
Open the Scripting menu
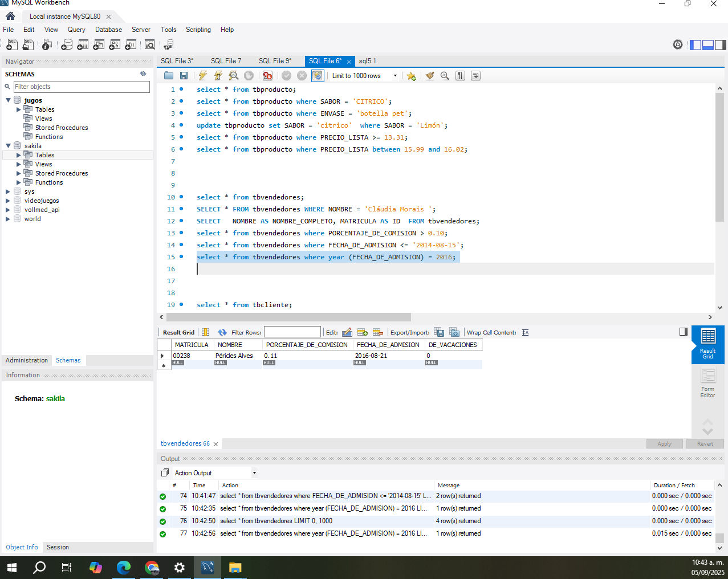point(198,30)
